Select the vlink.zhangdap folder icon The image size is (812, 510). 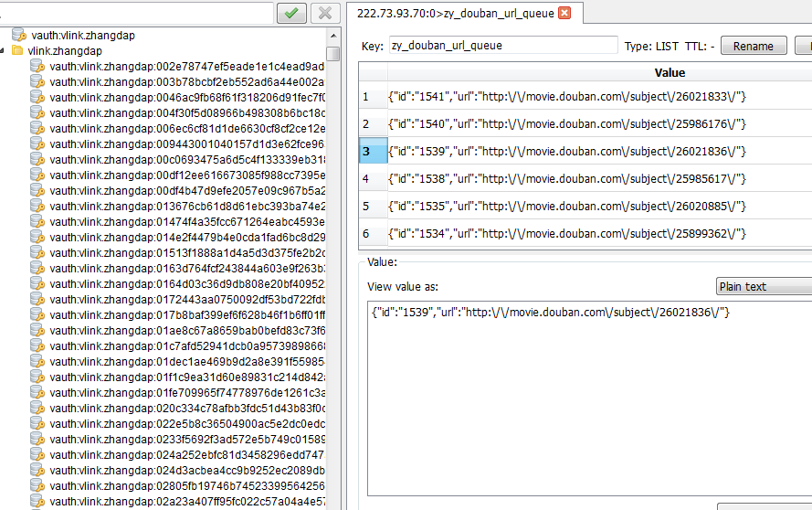click(17, 50)
